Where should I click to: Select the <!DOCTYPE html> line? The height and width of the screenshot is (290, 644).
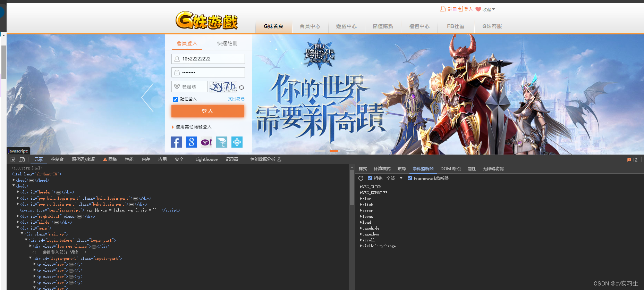point(27,168)
